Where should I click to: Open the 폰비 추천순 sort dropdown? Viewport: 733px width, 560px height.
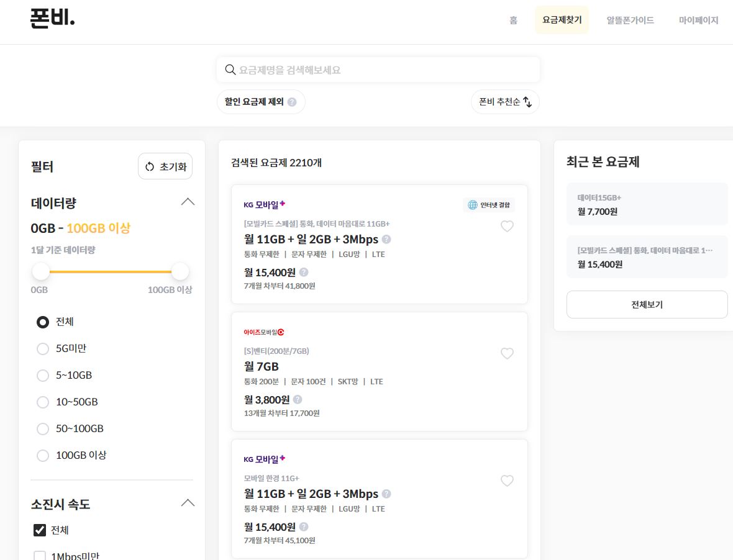(x=505, y=102)
